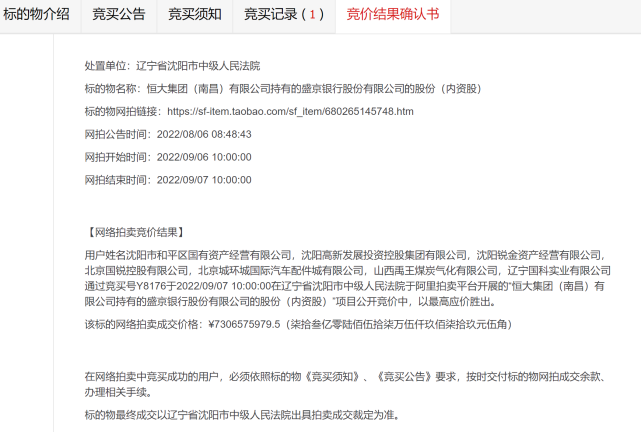The height and width of the screenshot is (432, 641).
Task: Open the 标的物介绍 tab
Action: click(38, 15)
